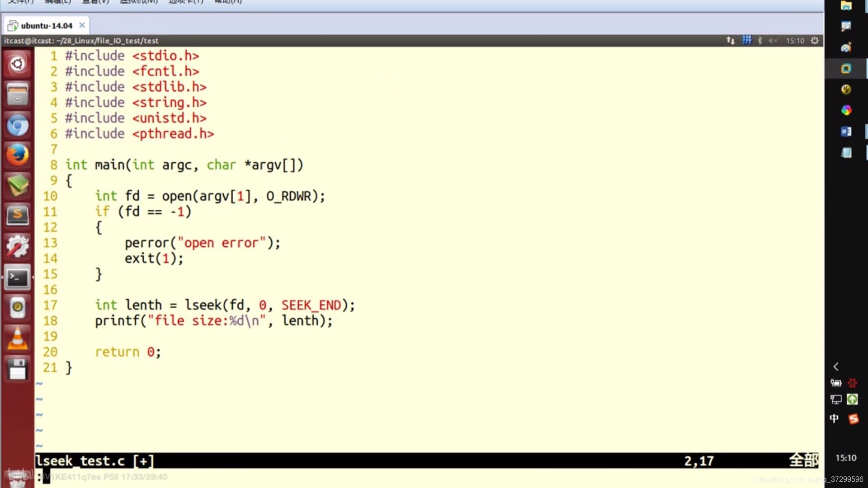
Task: Open System Settings gear-and-wrench launcher icon
Action: [x=18, y=246]
